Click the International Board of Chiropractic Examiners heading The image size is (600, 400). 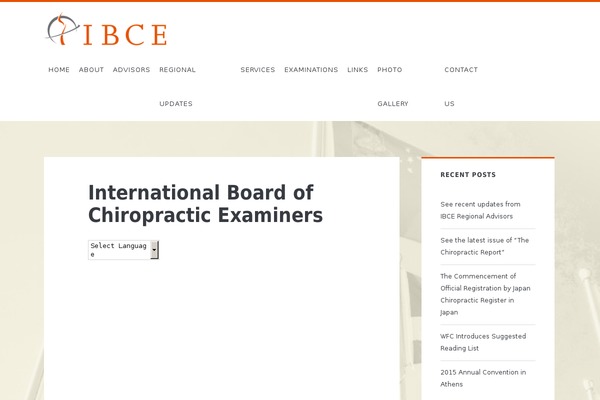[x=205, y=204]
